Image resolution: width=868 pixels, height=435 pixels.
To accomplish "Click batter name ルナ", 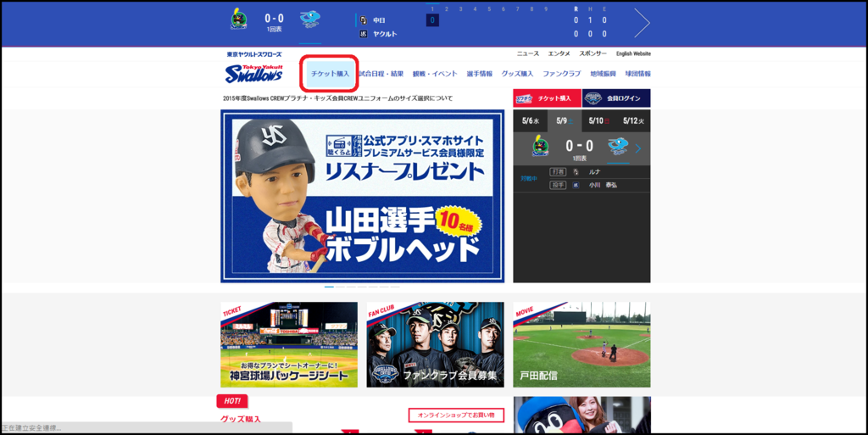I will (x=594, y=172).
